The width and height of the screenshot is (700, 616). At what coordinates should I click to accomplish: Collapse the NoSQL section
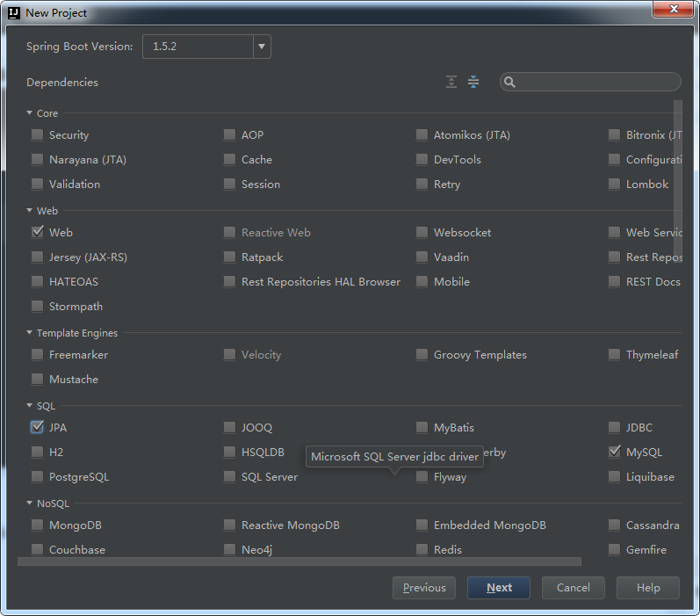click(x=30, y=504)
